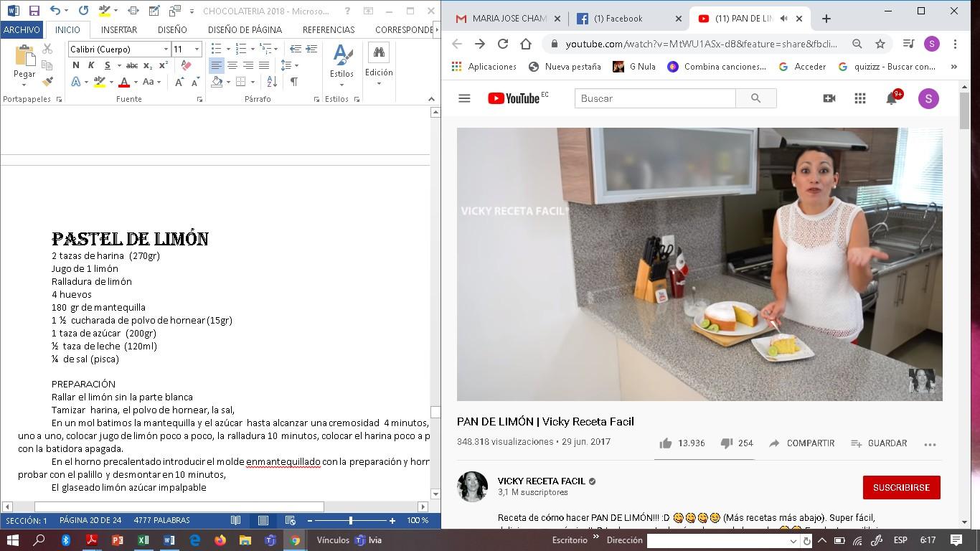Screen dimensions: 980x551
Task: Toggle bold (N) formatting in Word
Action: tap(76, 65)
